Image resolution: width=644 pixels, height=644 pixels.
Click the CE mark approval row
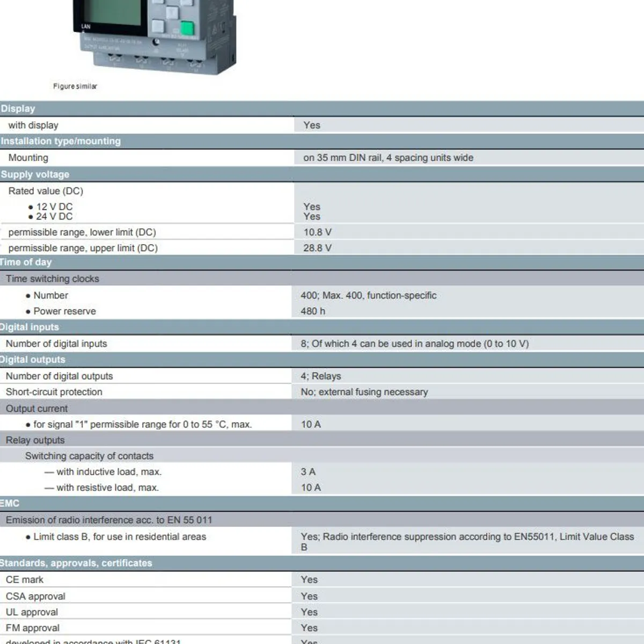pos(25,580)
